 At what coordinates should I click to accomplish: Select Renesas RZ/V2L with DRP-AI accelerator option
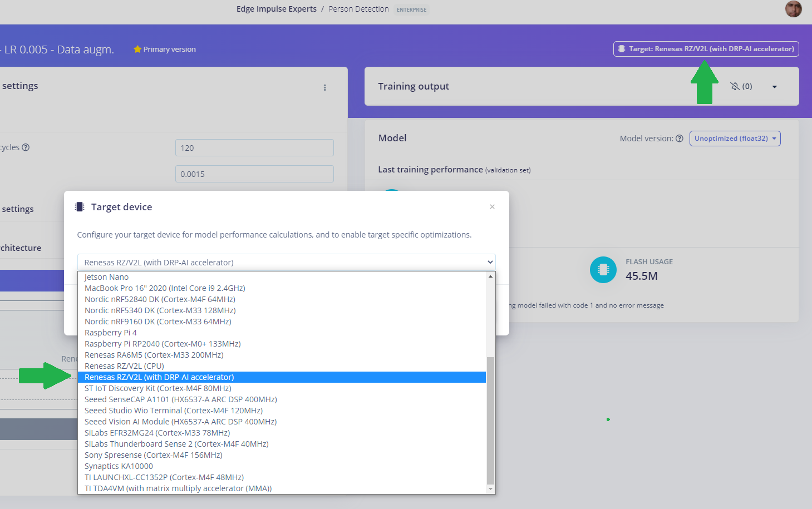[282, 377]
